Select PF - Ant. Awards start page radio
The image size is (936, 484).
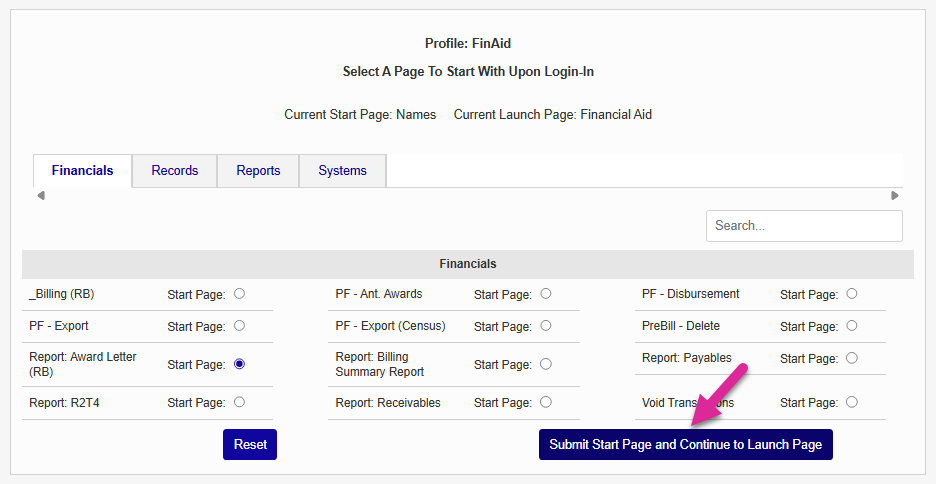[x=545, y=294]
